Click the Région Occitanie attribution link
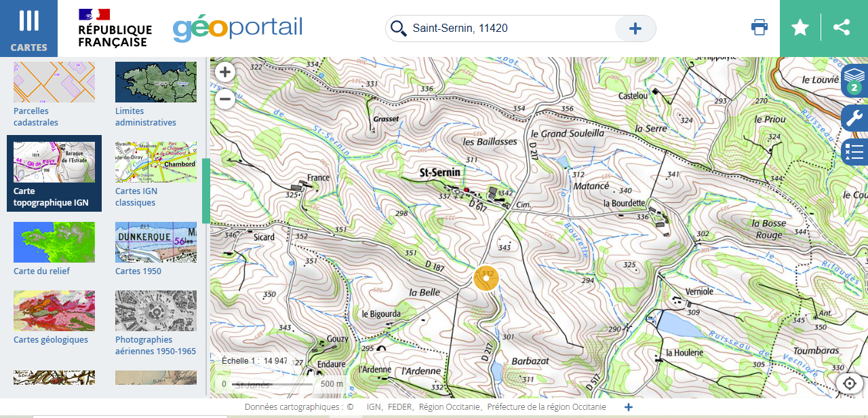 point(450,407)
